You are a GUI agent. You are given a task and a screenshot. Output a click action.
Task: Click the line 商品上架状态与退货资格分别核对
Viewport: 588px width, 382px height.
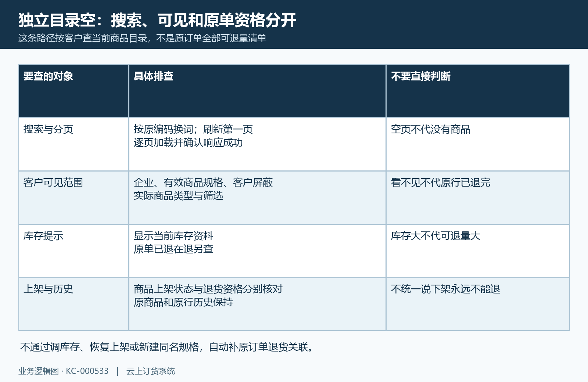208,289
